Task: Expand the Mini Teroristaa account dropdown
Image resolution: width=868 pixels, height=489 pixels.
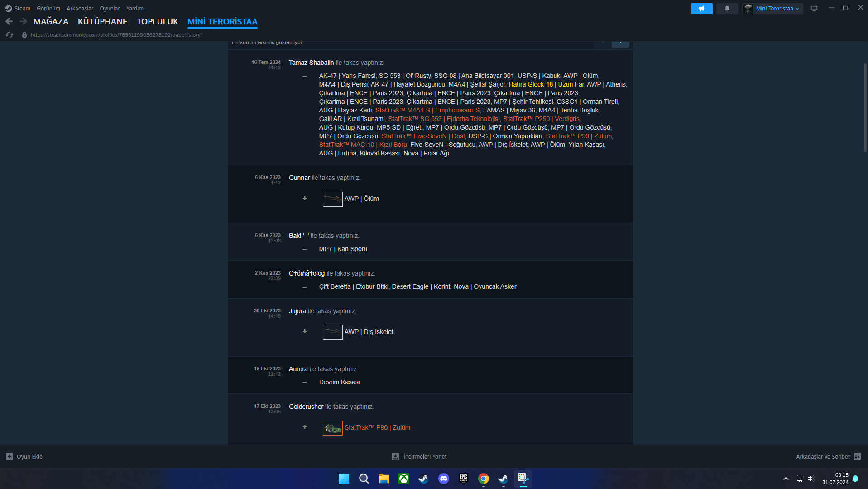Action: [778, 9]
